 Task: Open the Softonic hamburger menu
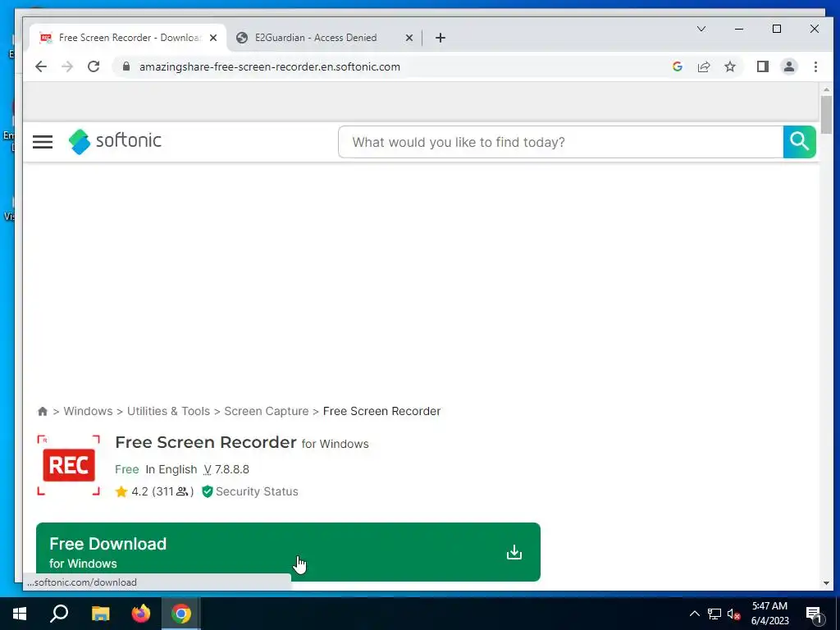click(43, 142)
